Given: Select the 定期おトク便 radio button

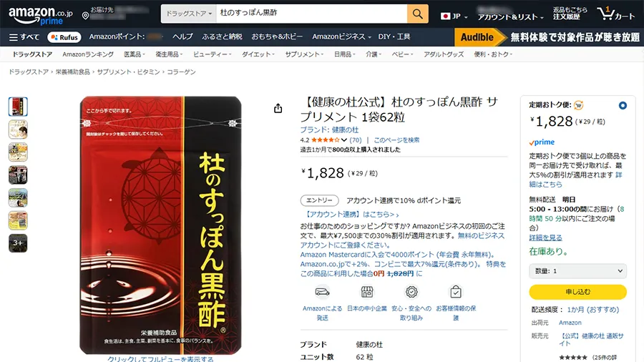Looking at the screenshot, I should 623,105.
